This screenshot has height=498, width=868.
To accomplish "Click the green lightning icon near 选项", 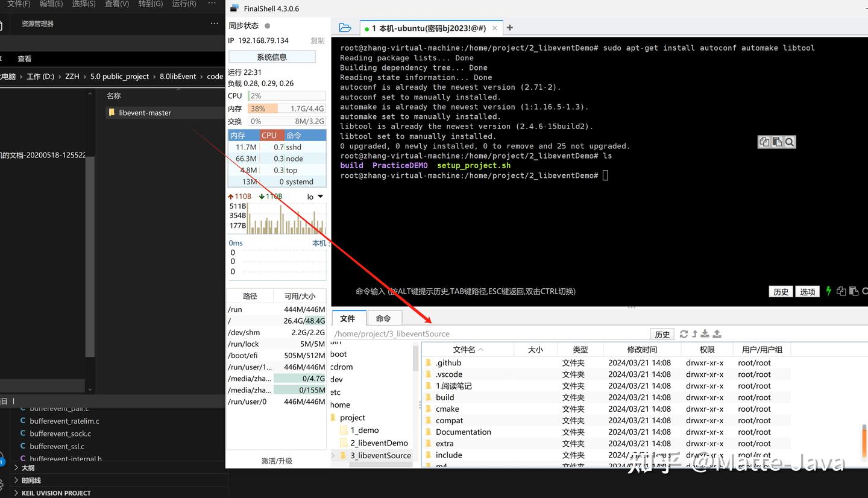I will (829, 291).
